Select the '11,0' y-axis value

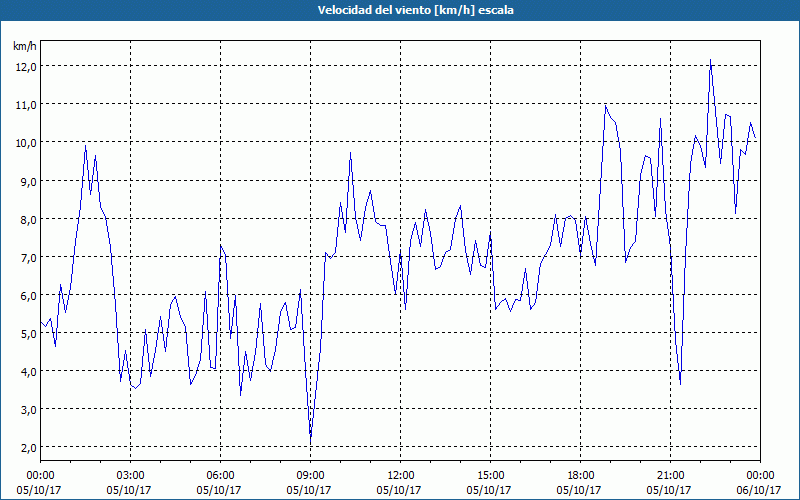pos(28,105)
